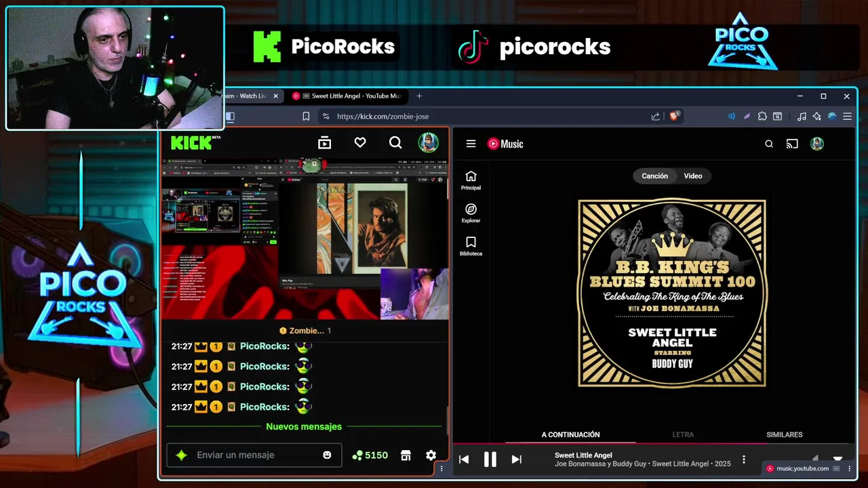Click the kick.com address bar URL

tap(382, 117)
